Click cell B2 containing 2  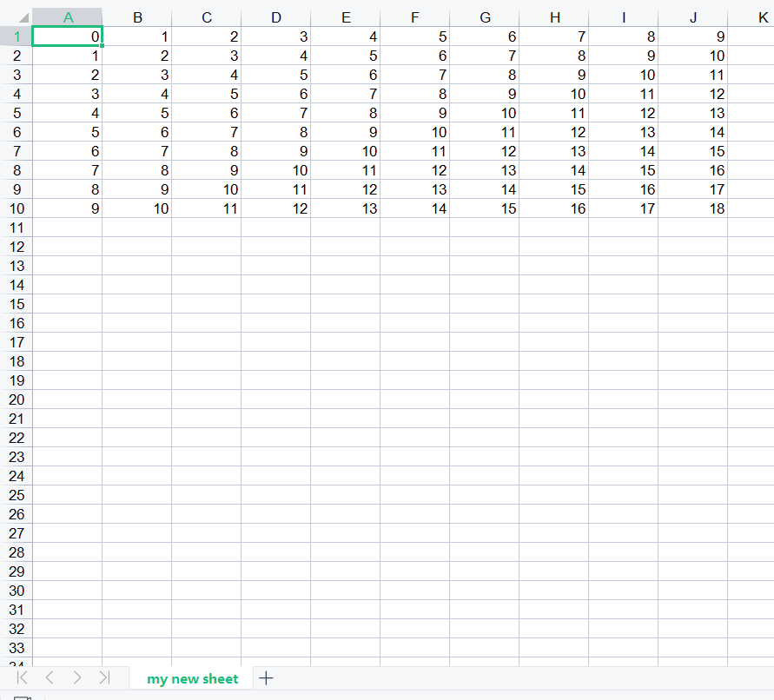(137, 56)
